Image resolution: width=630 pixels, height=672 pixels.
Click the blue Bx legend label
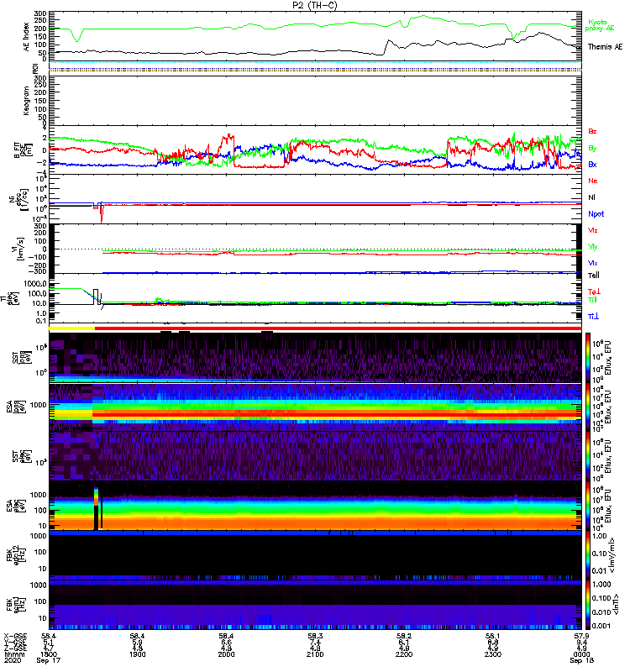592,164
